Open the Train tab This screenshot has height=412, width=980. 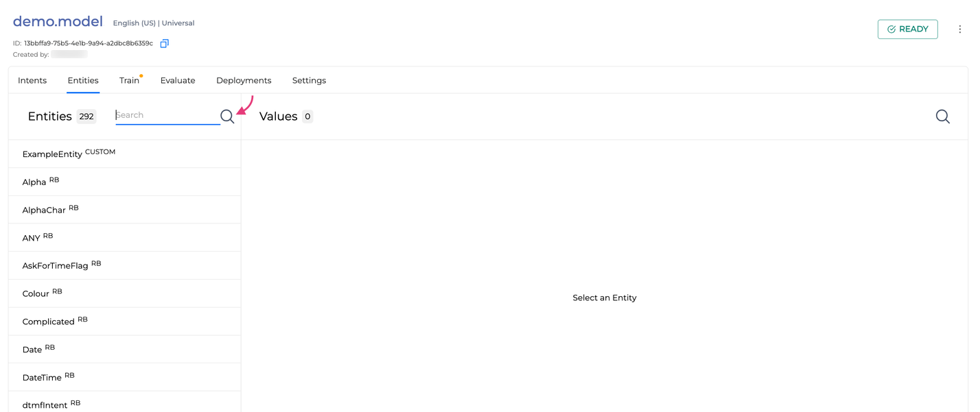(129, 80)
